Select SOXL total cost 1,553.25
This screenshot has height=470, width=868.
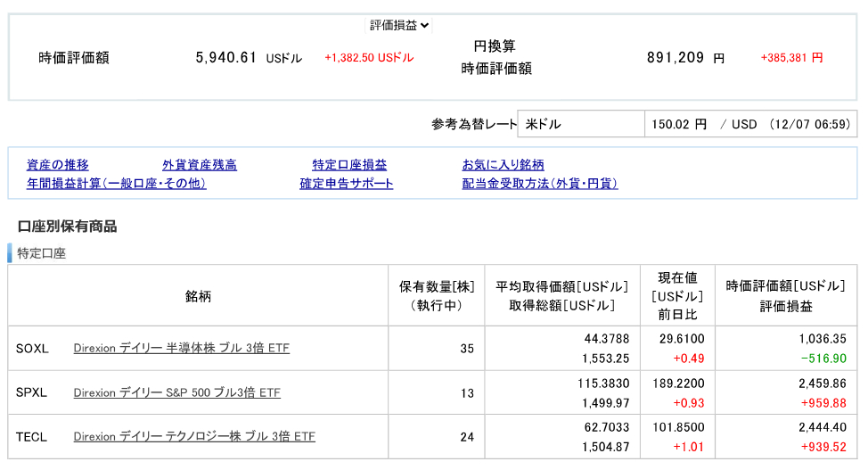tap(606, 359)
